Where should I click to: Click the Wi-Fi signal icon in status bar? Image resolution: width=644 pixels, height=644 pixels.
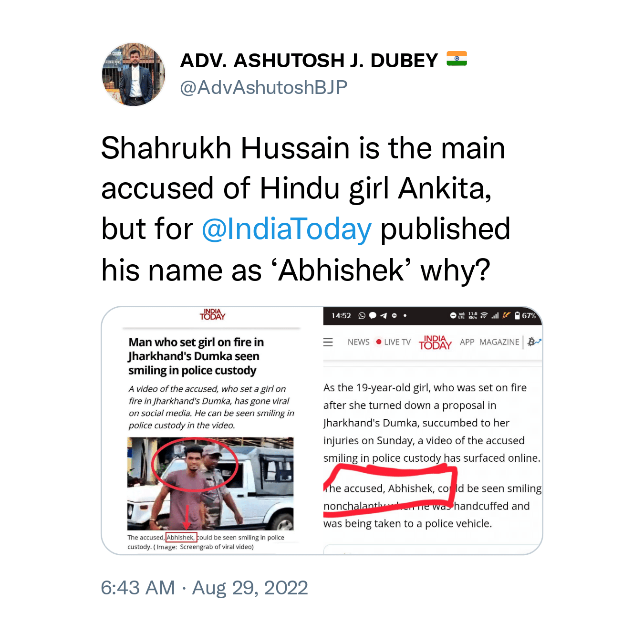pyautogui.click(x=484, y=315)
